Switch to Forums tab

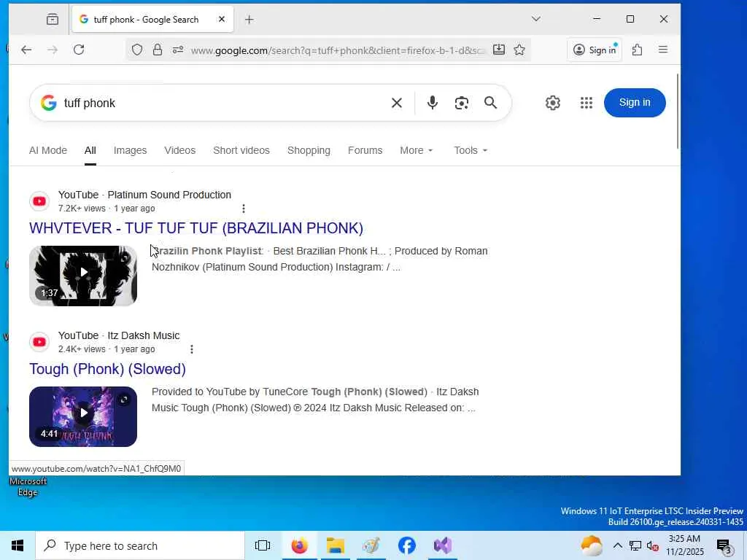(365, 150)
